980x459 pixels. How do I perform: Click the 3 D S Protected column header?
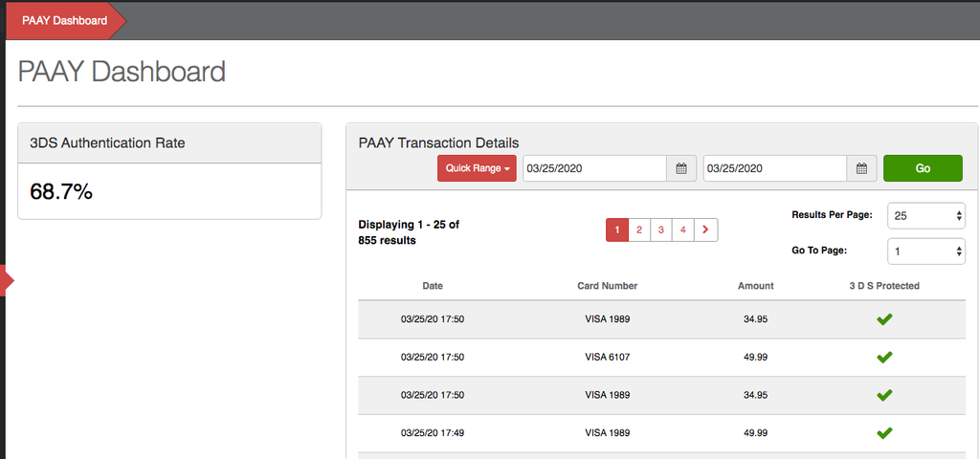click(x=884, y=286)
